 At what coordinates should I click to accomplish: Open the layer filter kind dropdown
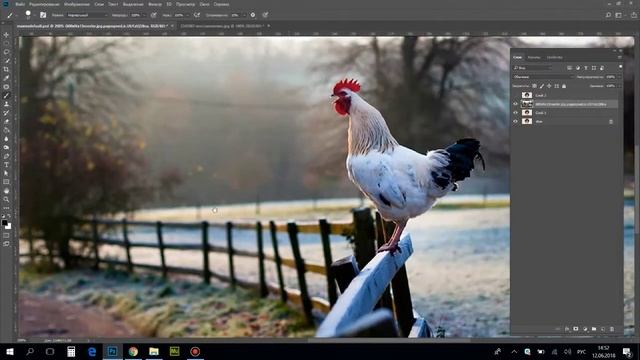533,68
